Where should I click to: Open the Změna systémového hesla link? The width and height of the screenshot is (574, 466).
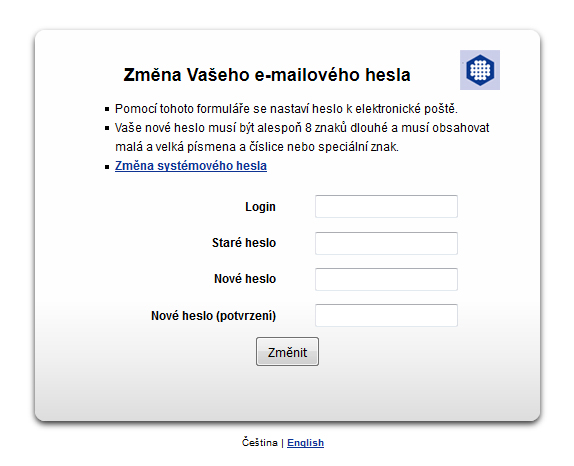(191, 166)
